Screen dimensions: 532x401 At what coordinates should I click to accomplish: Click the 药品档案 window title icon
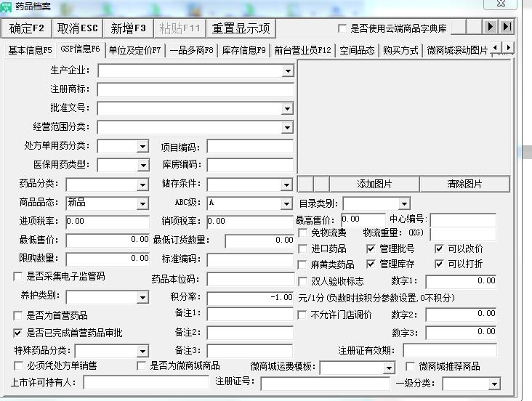pyautogui.click(x=7, y=6)
